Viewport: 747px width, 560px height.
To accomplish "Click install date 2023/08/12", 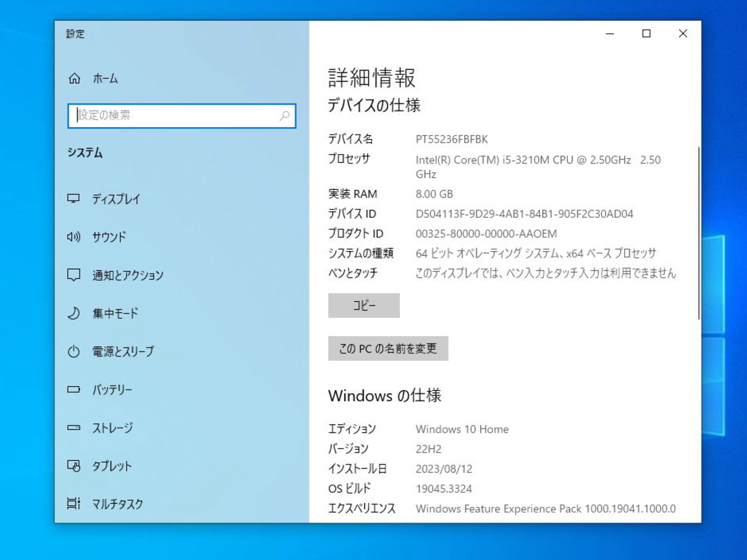I will pyautogui.click(x=444, y=469).
